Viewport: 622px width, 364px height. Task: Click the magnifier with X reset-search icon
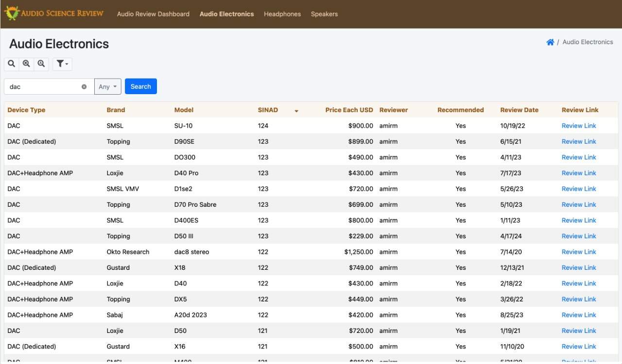coord(26,64)
